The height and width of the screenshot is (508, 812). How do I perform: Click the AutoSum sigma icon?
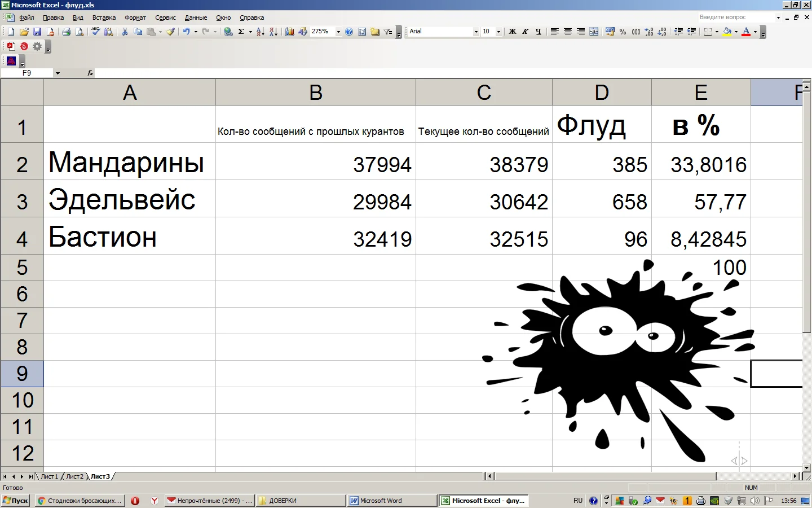tap(241, 32)
